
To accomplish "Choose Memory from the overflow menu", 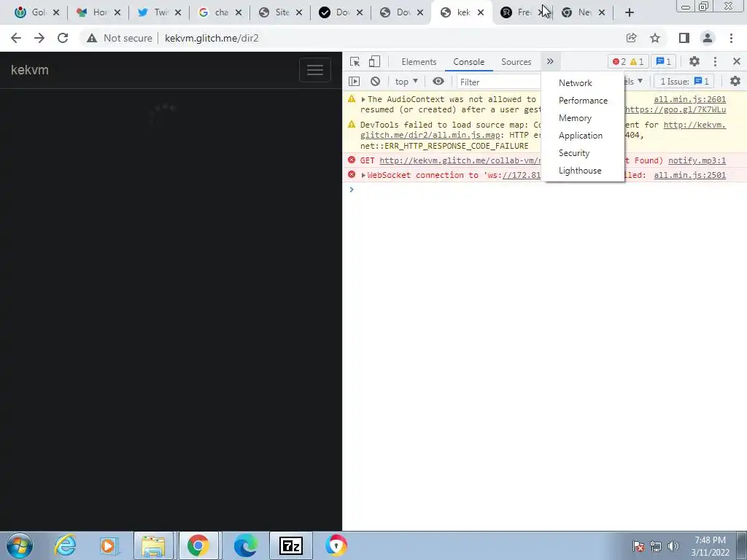I will pyautogui.click(x=575, y=118).
